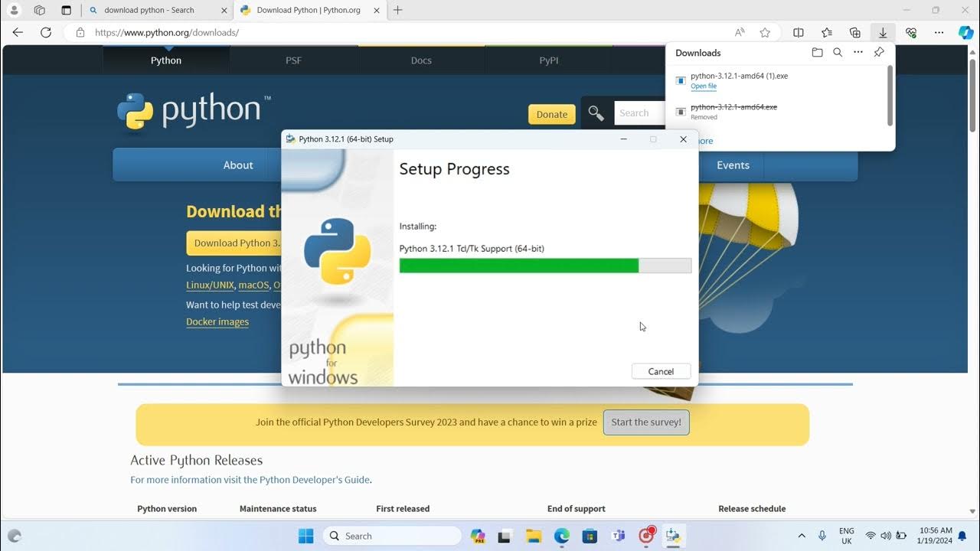Click the removed python-3.12.1-amd64.exe entry

(733, 107)
